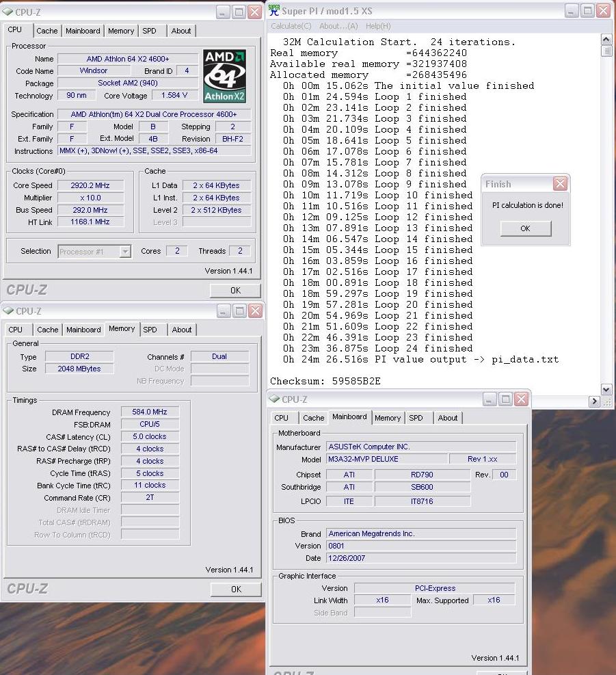Screen dimensions: 616x675
Task: Click Super PI vertical scrollbar up arrow
Action: 606,40
